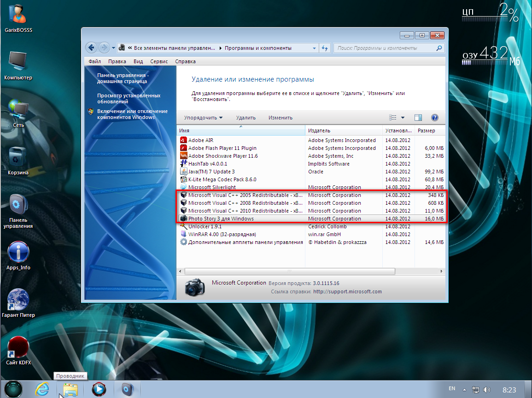The width and height of the screenshot is (532, 398).
Task: Sort list by Имя column header
Action: click(240, 131)
